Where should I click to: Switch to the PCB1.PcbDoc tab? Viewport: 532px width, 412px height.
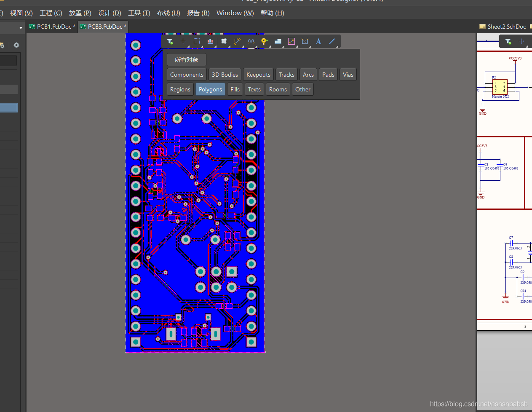point(52,27)
